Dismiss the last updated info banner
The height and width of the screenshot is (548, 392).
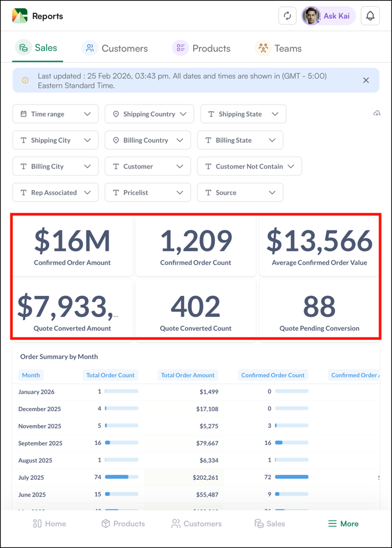(x=366, y=81)
